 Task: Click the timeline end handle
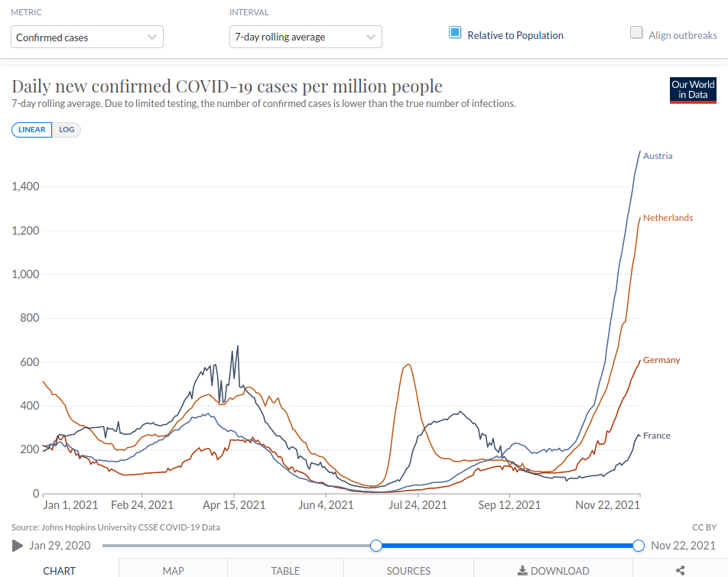point(639,545)
